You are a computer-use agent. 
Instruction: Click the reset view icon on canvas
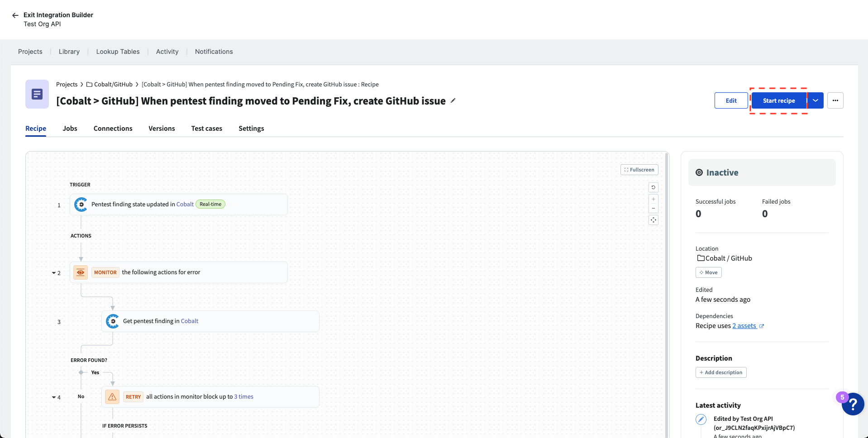pyautogui.click(x=653, y=187)
